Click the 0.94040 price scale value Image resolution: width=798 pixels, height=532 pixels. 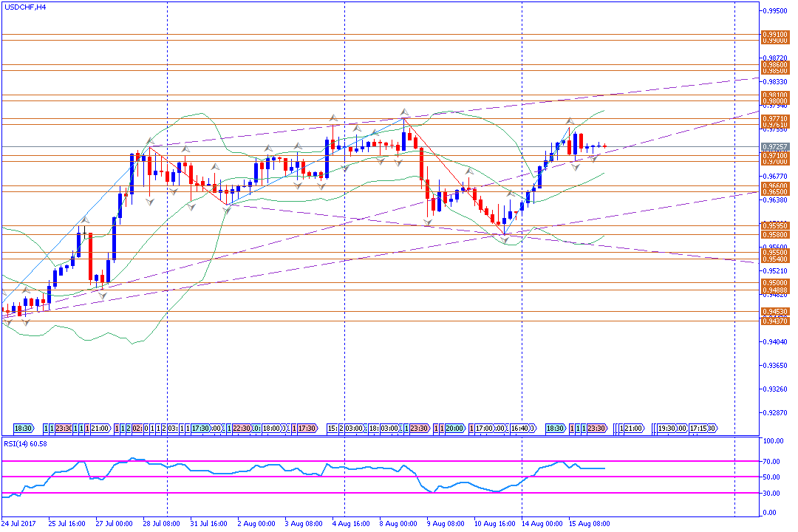coord(776,341)
